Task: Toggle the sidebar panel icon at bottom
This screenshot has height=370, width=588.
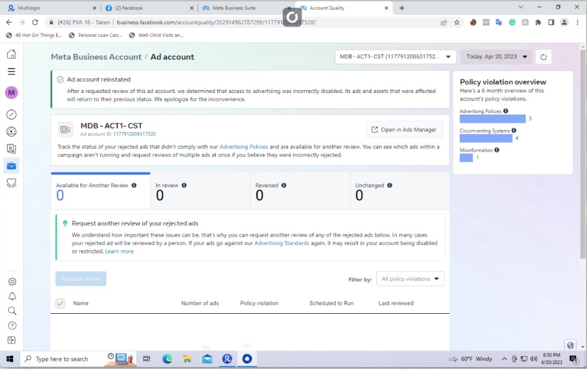Action: click(x=12, y=340)
